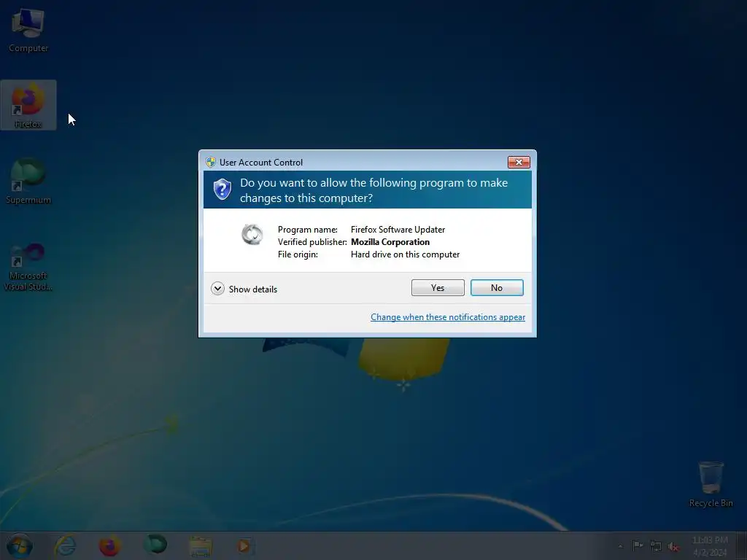
Task: Open Internet Explorer from the taskbar
Action: (x=65, y=545)
